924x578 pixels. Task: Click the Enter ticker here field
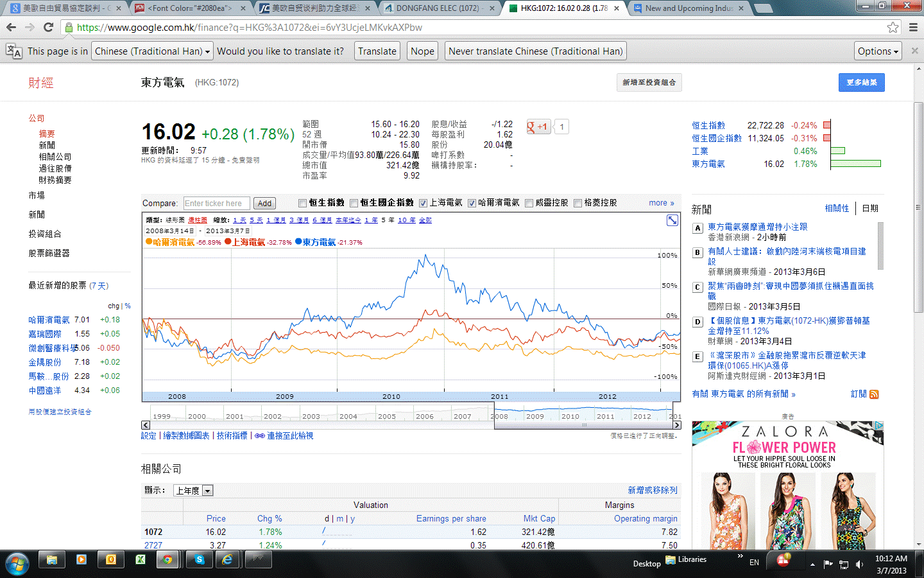point(217,204)
